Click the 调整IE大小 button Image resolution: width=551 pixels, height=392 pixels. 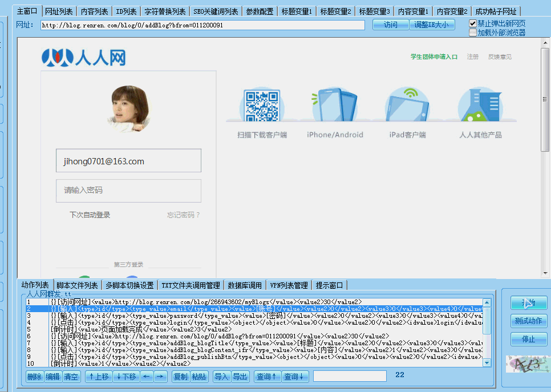pyautogui.click(x=432, y=25)
